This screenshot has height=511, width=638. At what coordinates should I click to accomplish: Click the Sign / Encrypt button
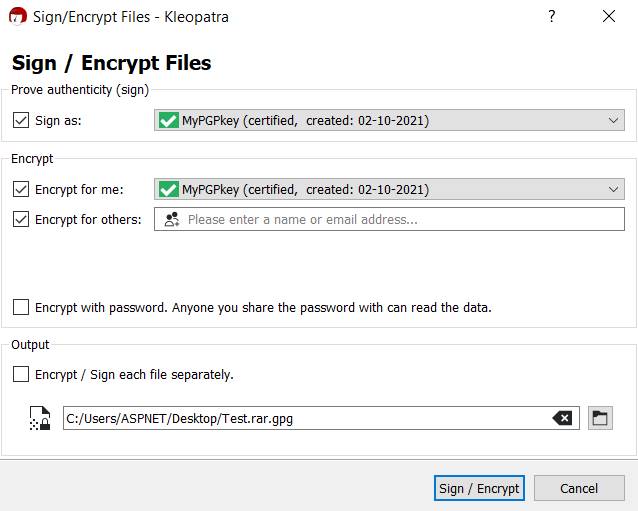479,488
